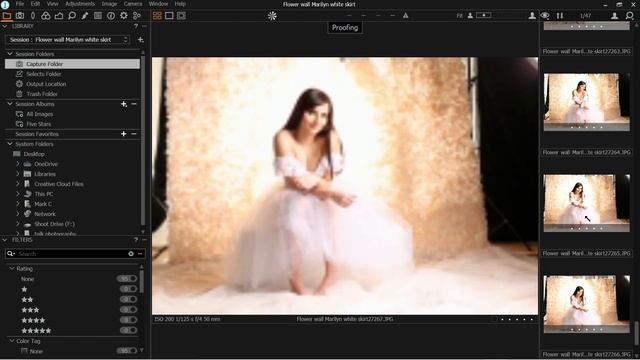Open the Local Adjustments brush tool tab
Screen dimensions: 640x360
(85, 16)
